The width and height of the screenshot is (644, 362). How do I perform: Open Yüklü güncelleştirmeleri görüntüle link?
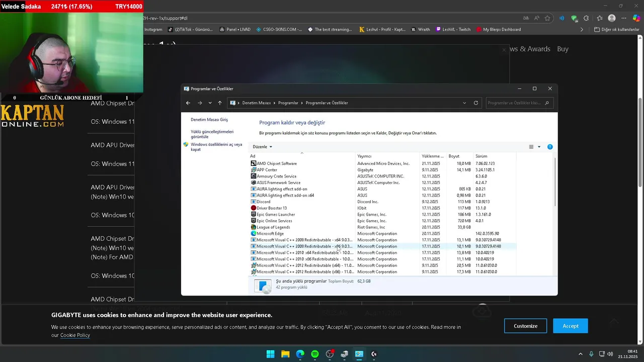pyautogui.click(x=212, y=134)
